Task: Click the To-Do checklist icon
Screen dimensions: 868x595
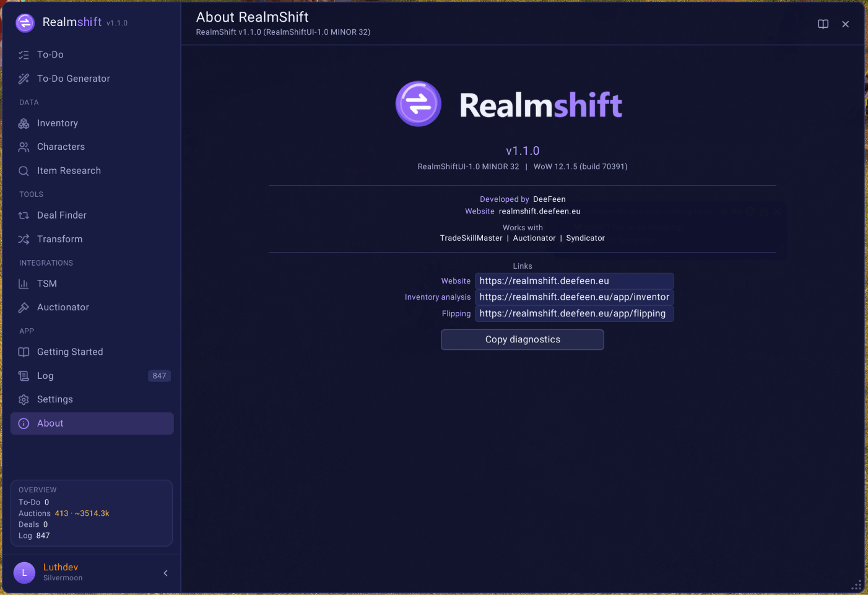Action: point(24,55)
